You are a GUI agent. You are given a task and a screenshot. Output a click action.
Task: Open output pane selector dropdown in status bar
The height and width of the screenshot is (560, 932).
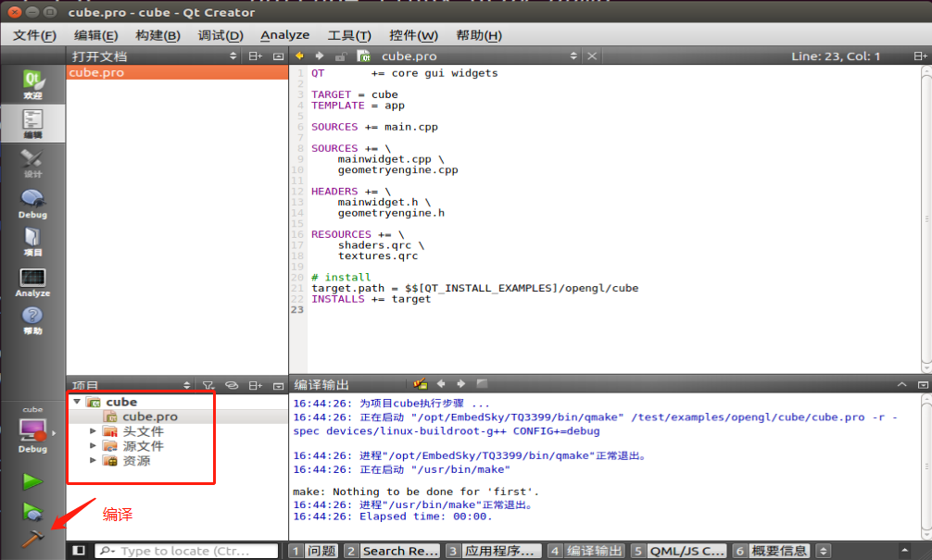coord(824,551)
